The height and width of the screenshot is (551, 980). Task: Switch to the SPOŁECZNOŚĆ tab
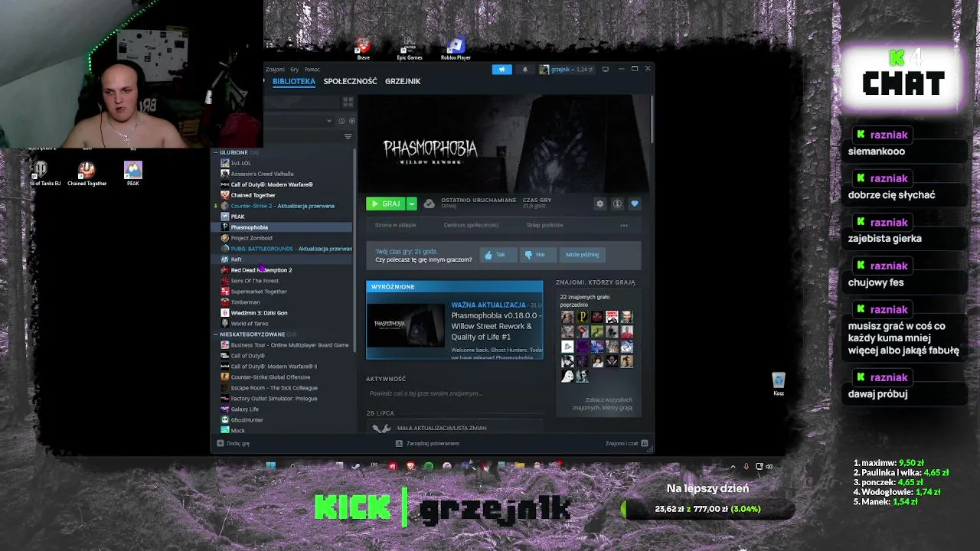(350, 81)
